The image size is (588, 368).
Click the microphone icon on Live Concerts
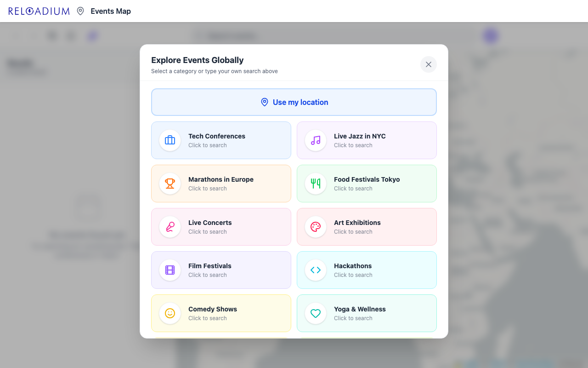click(170, 226)
